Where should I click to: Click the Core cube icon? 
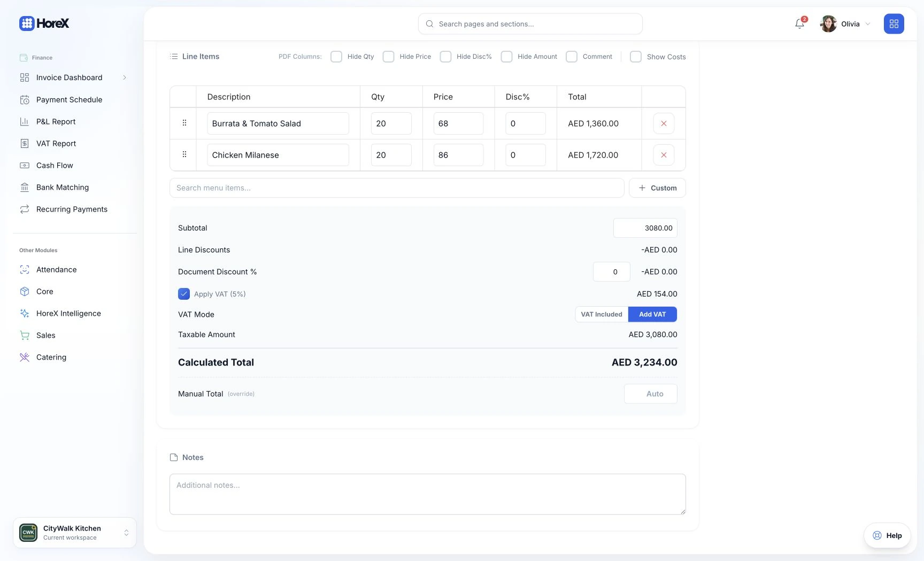25,291
